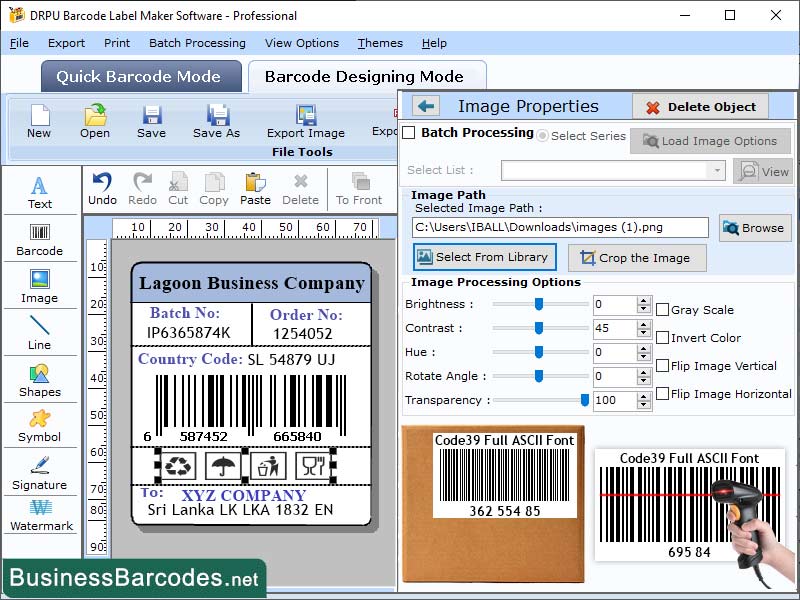
Task: Adjust the Transparency slider
Action: pos(586,399)
